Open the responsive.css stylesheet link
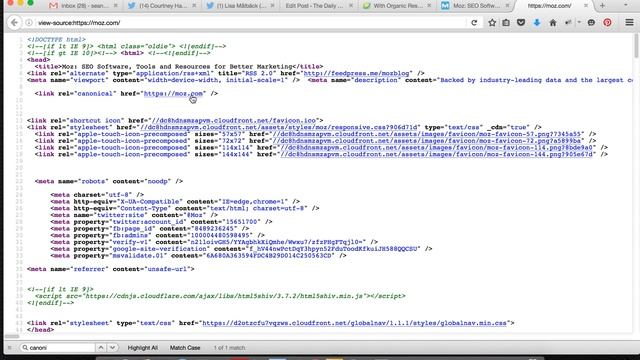The height and width of the screenshot is (360, 640). tap(279, 127)
